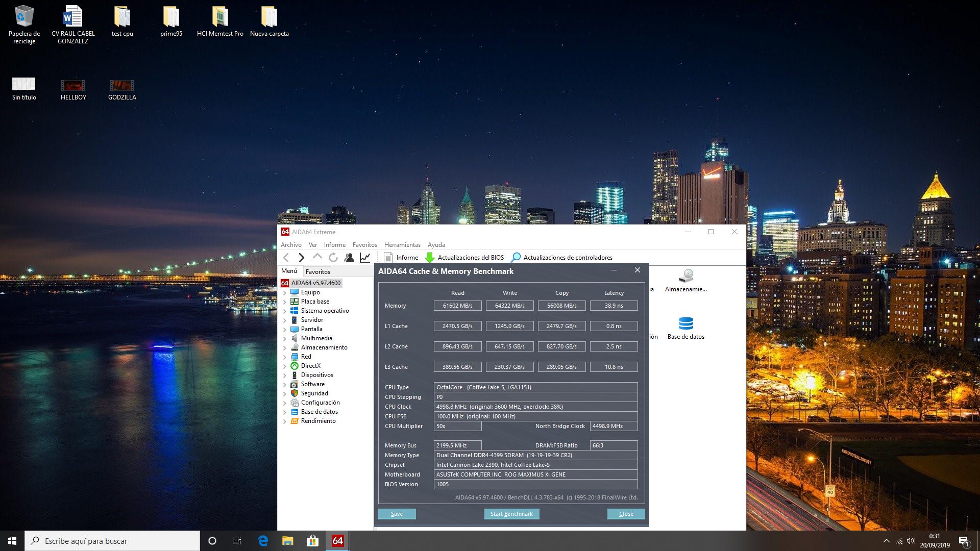Open the Almacenamiento drive icon in panel
Image resolution: width=980 pixels, height=551 pixels.
point(685,277)
